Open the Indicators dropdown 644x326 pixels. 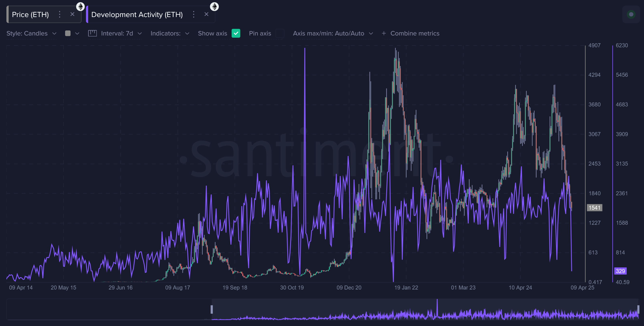170,33
